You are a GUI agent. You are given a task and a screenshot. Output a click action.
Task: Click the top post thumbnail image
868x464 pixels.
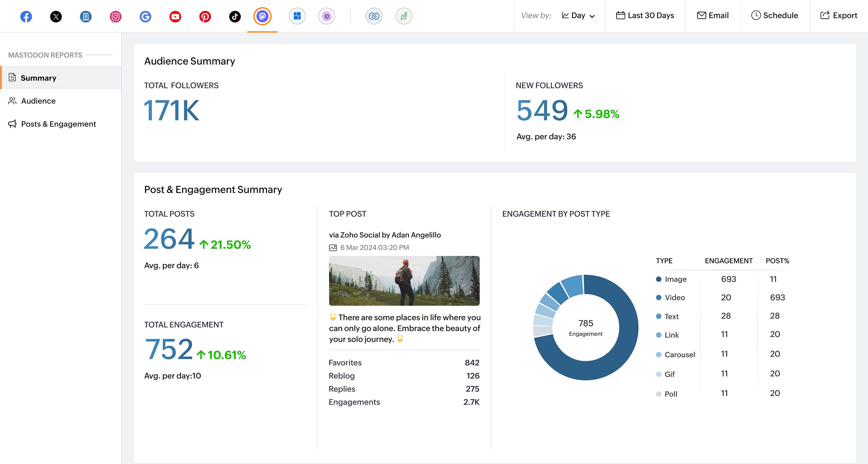click(x=404, y=281)
